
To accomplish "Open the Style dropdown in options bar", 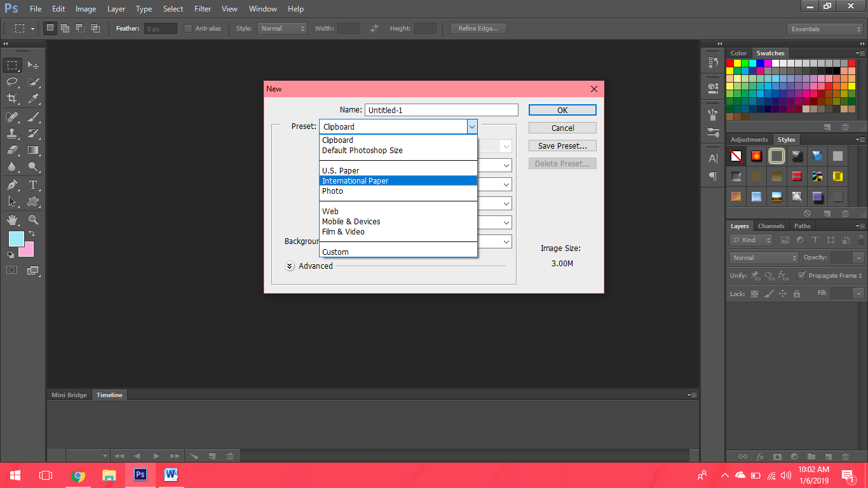I will click(x=282, y=29).
